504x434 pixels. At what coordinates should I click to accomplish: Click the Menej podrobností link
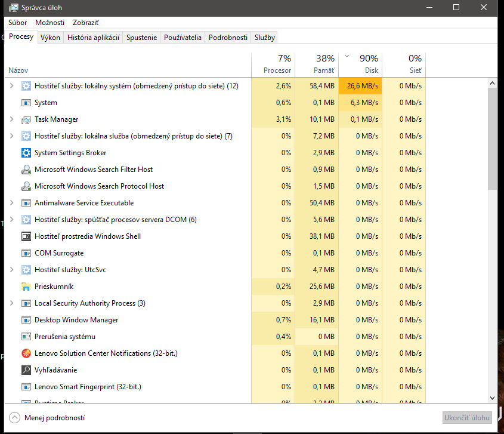pos(55,418)
